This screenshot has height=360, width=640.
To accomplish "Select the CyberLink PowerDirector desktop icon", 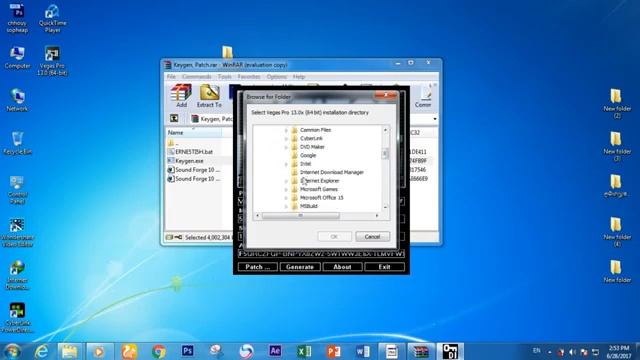I will (17, 318).
